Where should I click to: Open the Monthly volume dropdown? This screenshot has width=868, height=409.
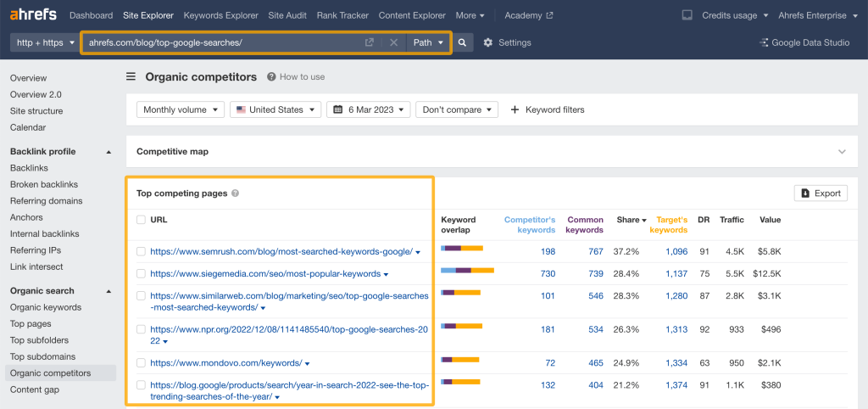tap(181, 109)
